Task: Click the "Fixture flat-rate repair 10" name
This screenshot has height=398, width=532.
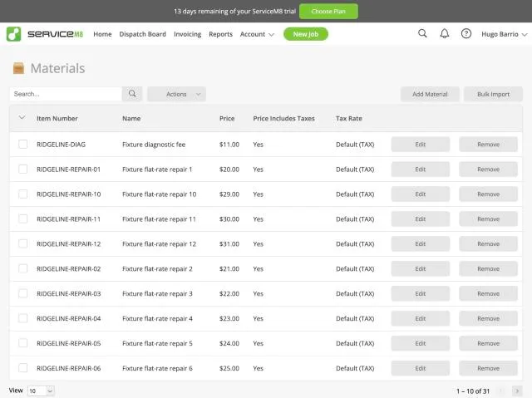Action: click(x=159, y=194)
